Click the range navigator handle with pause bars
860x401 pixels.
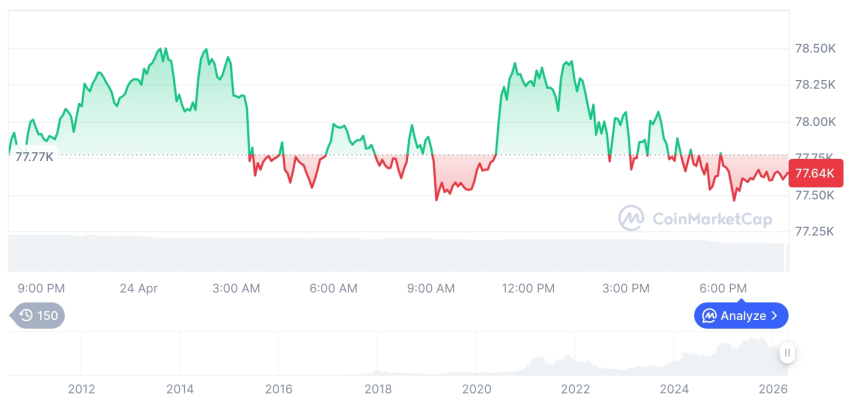788,353
